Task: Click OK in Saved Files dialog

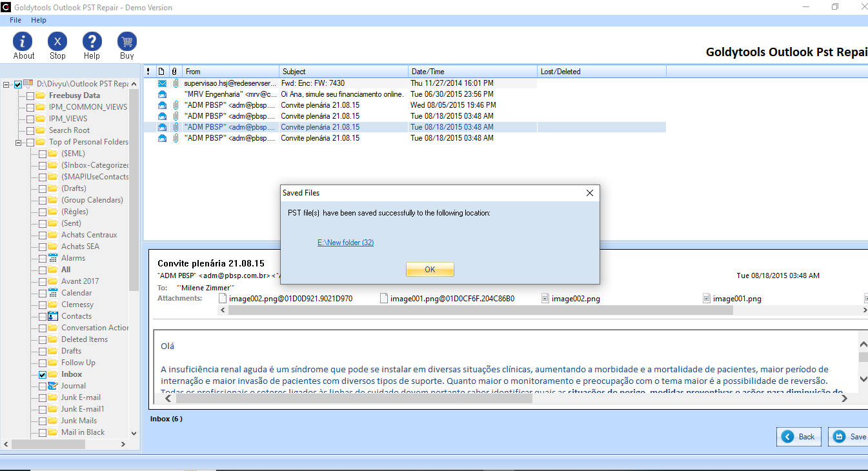Action: (x=430, y=270)
